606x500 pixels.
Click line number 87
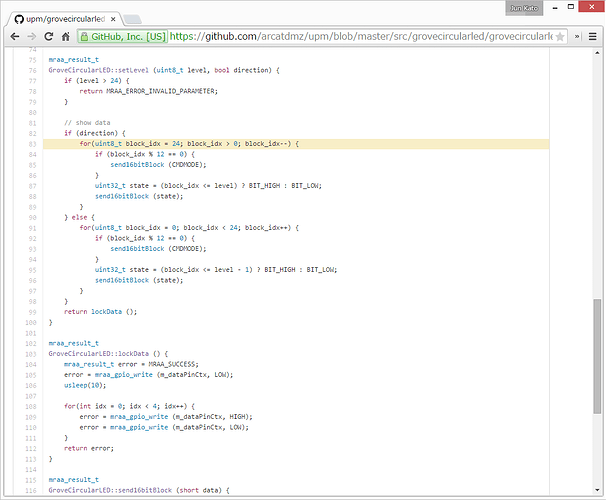[x=32, y=186]
